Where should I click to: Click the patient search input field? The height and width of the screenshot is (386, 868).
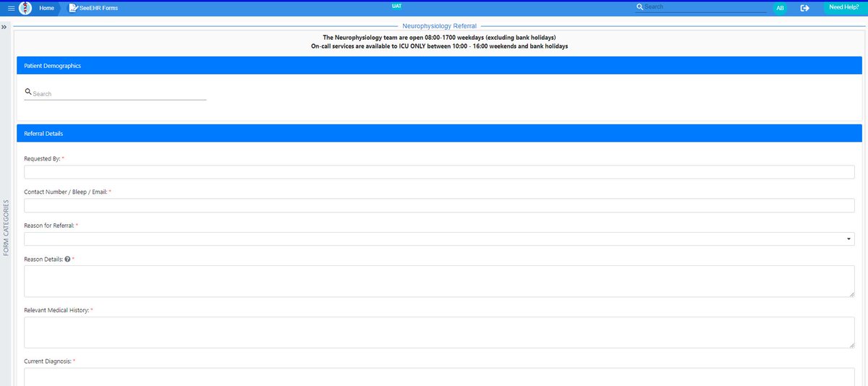coord(119,94)
